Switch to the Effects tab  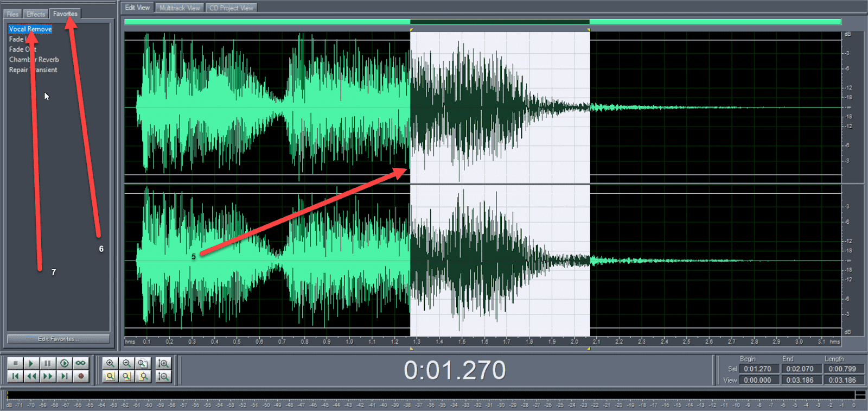[x=36, y=14]
